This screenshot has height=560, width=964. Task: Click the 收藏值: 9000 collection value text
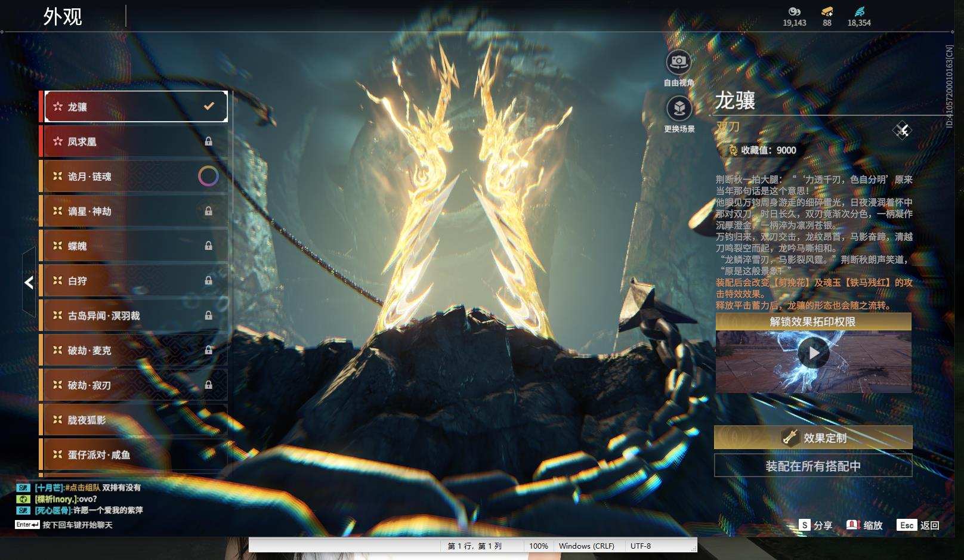[768, 150]
